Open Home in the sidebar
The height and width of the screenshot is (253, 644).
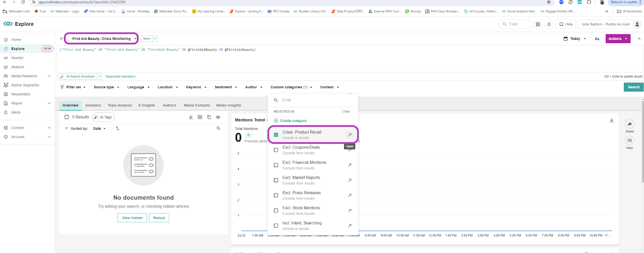16,39
